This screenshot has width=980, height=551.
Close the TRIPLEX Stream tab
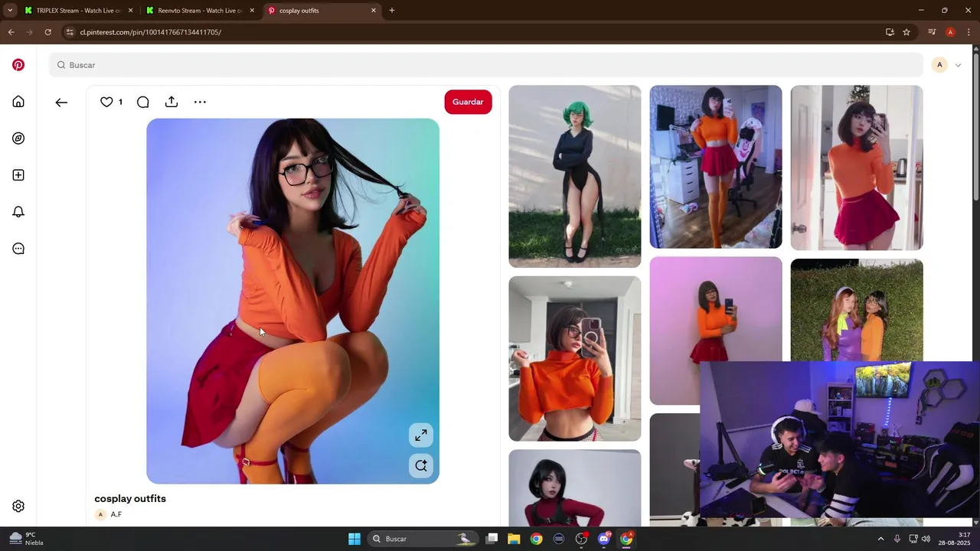click(130, 11)
